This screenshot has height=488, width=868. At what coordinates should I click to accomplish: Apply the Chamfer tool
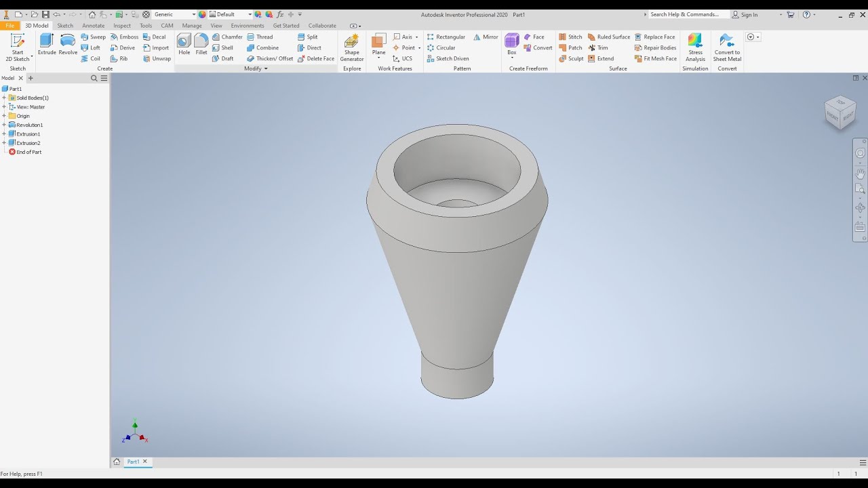(227, 37)
